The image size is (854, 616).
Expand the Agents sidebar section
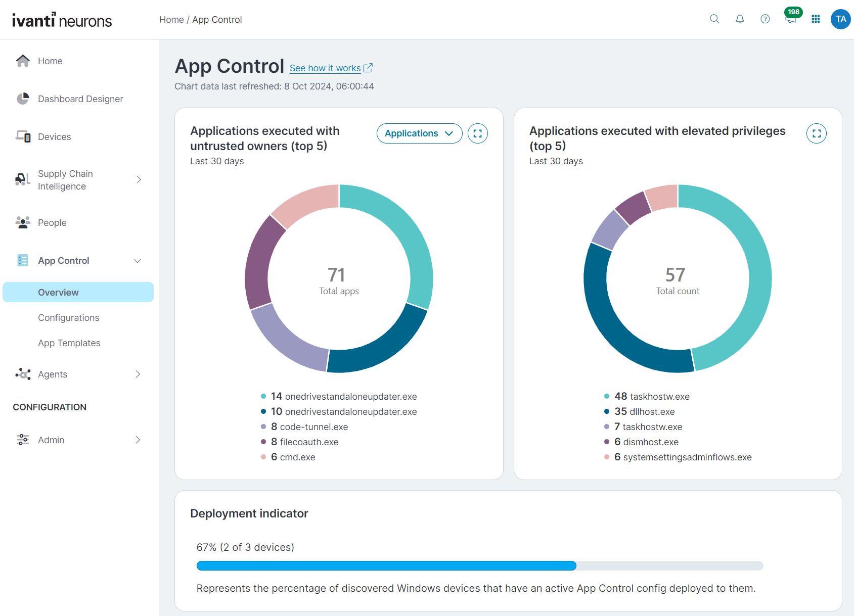pyautogui.click(x=137, y=374)
